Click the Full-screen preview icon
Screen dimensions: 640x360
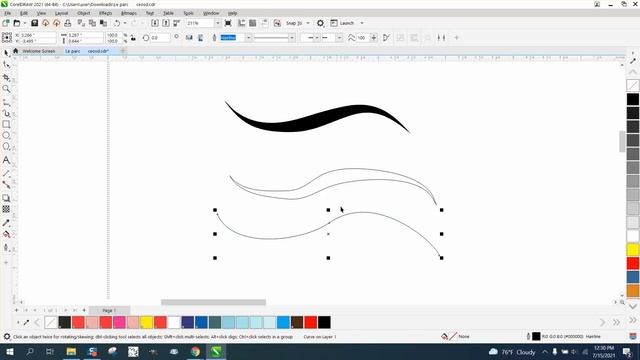(x=228, y=23)
